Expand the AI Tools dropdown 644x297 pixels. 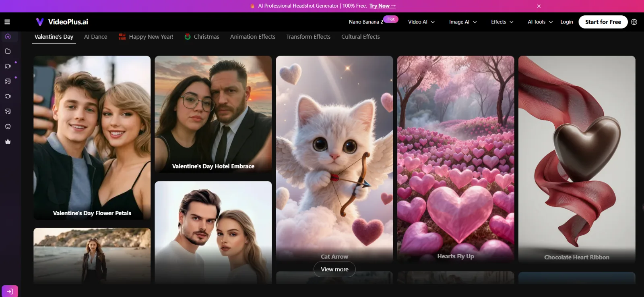(540, 22)
